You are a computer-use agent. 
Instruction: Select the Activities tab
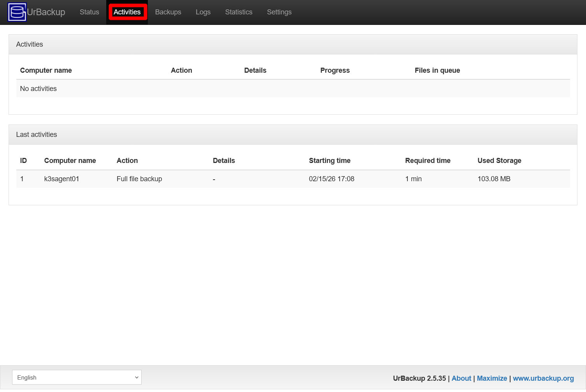(127, 12)
